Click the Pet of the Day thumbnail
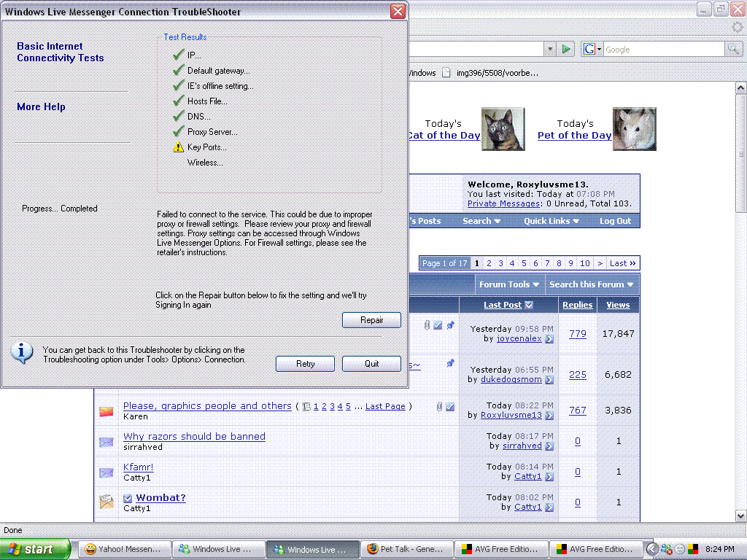 click(x=634, y=129)
